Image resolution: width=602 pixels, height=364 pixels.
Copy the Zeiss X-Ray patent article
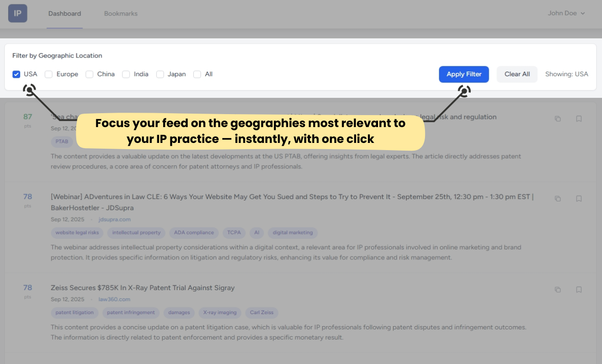pos(557,289)
